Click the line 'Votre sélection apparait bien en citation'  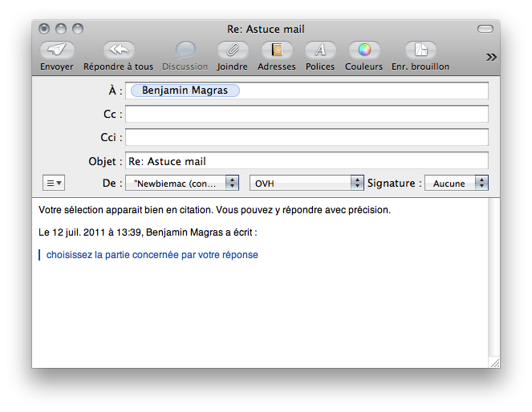tap(214, 210)
